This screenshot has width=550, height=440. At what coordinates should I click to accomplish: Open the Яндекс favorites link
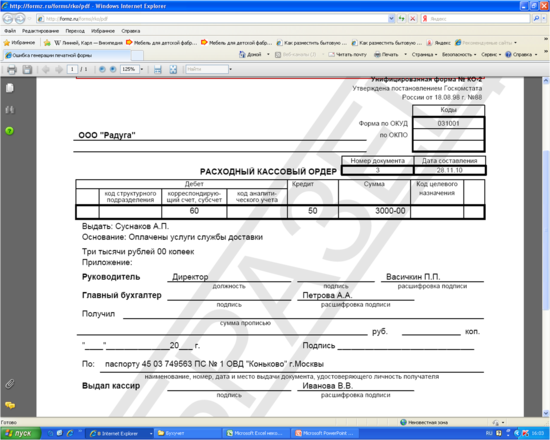coord(438,43)
